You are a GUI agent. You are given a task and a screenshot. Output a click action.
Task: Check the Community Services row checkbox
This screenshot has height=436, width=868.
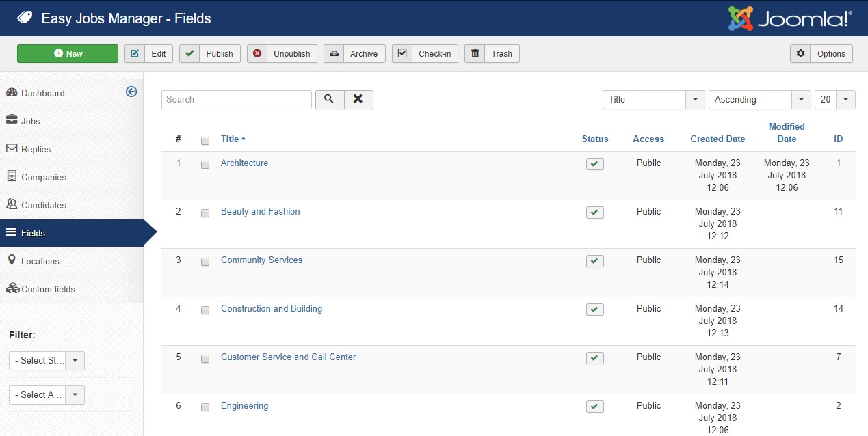pos(205,262)
